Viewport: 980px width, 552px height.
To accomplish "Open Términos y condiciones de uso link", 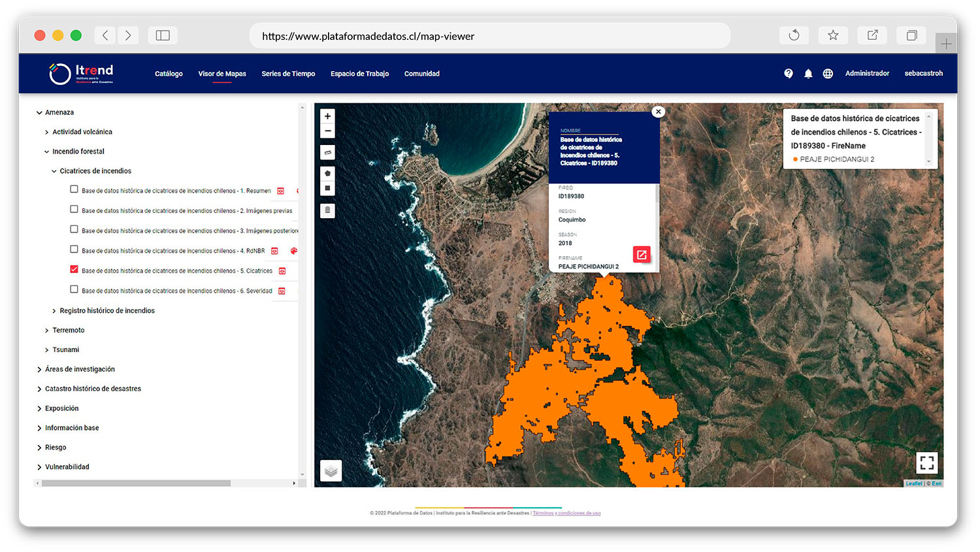I will click(x=566, y=513).
